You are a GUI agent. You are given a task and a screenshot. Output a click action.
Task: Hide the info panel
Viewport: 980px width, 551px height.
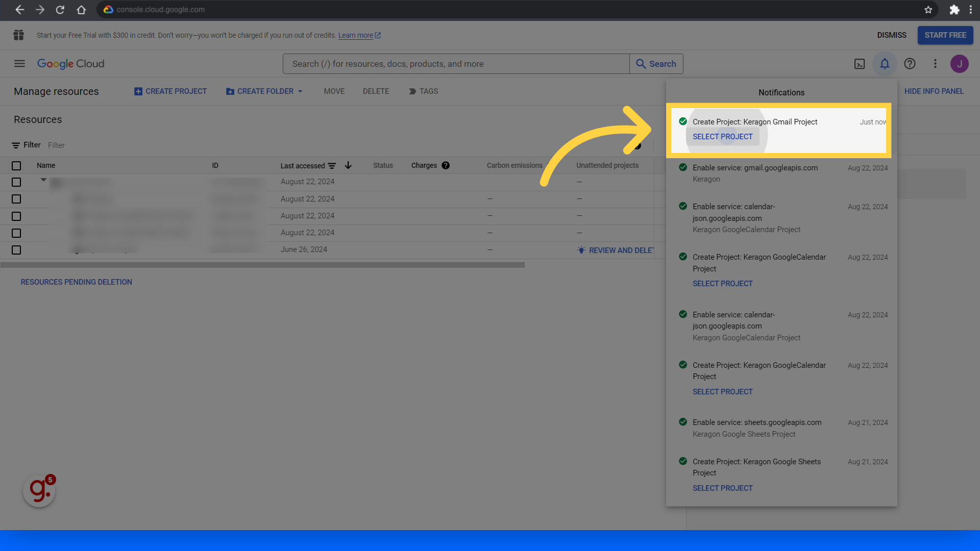tap(934, 91)
